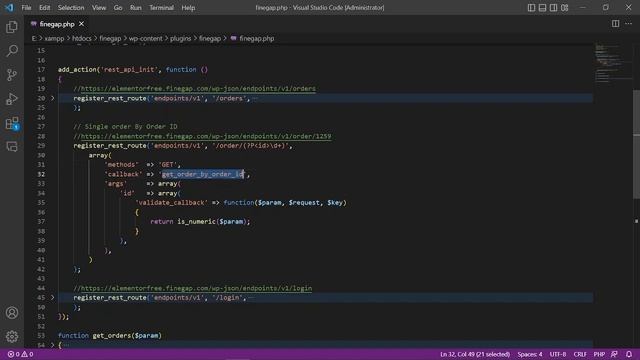Open the Selection menu

click(x=71, y=8)
